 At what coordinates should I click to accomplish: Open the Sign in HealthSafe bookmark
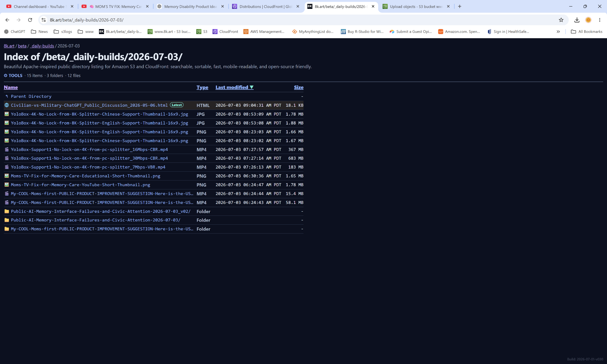(508, 32)
